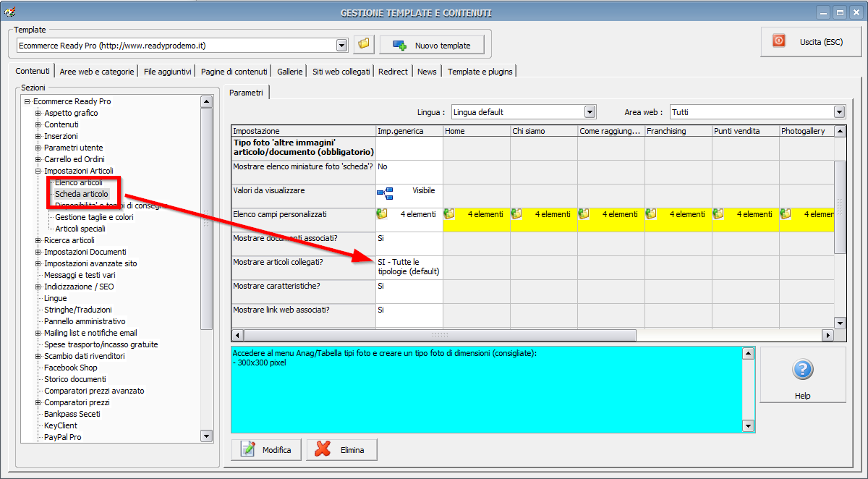Switch to the Redirect tab

click(393, 72)
